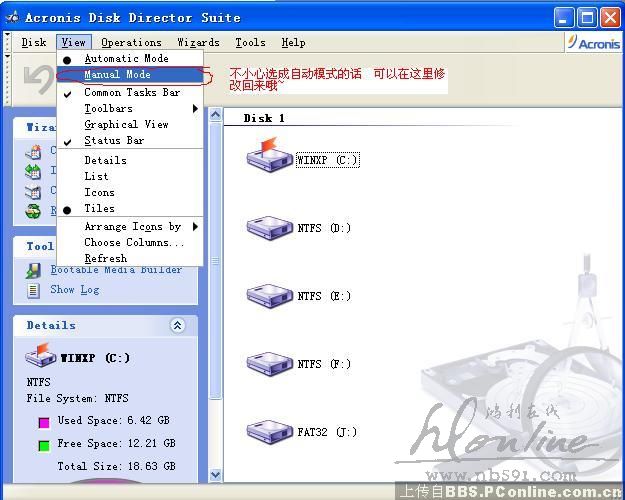Toggle Status Bar visibility in View menu
The image size is (625, 500).
(x=113, y=141)
